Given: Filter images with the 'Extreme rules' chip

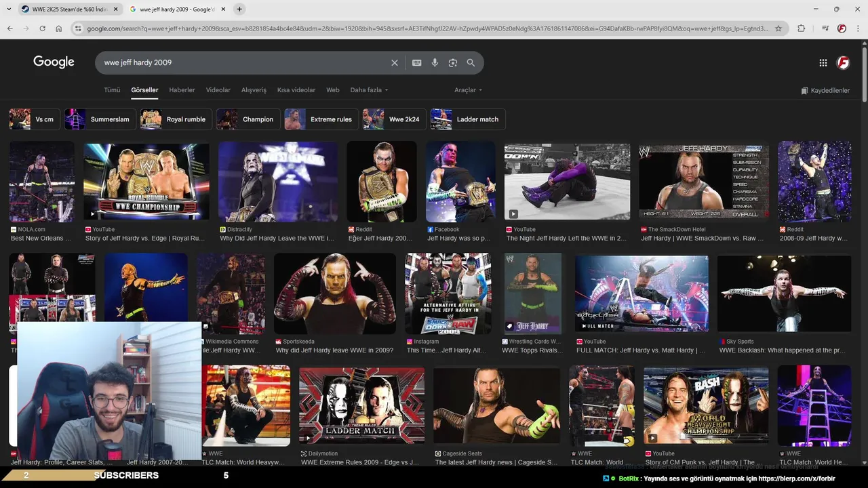Looking at the screenshot, I should [321, 119].
